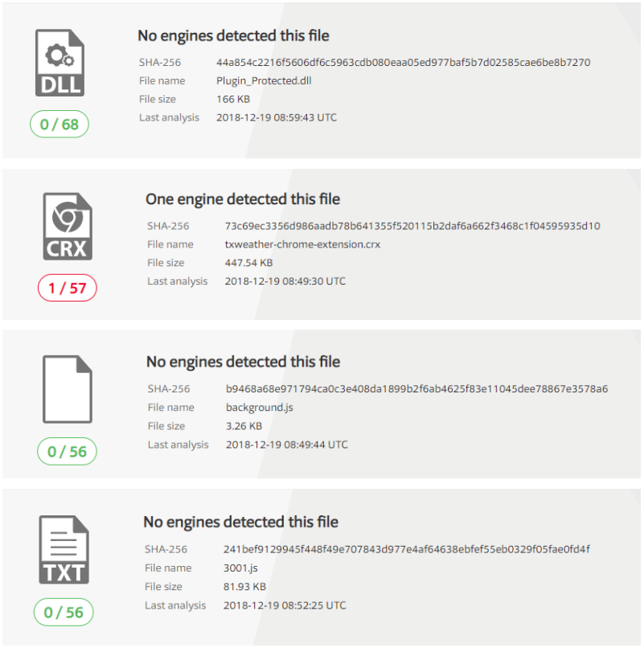Click the background.js file name
This screenshot has height=648, width=644.
coord(260,408)
